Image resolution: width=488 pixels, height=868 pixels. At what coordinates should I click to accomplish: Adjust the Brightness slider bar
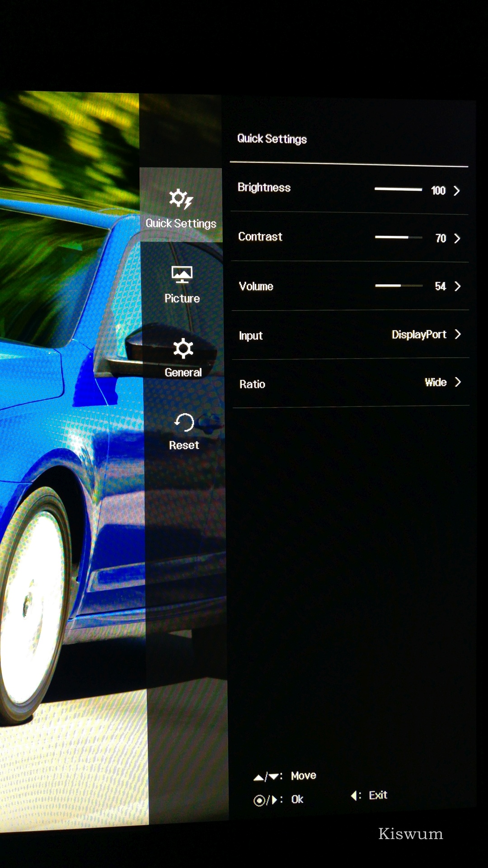398,189
